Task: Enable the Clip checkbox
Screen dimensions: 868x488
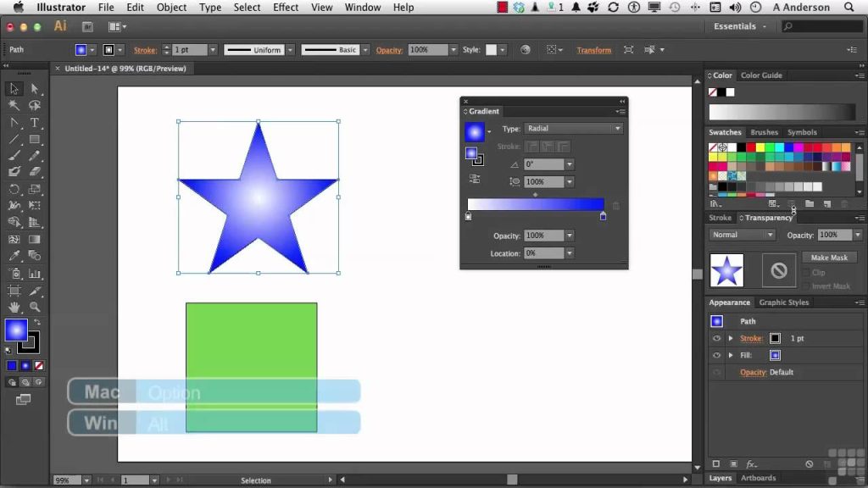Action: tap(806, 273)
